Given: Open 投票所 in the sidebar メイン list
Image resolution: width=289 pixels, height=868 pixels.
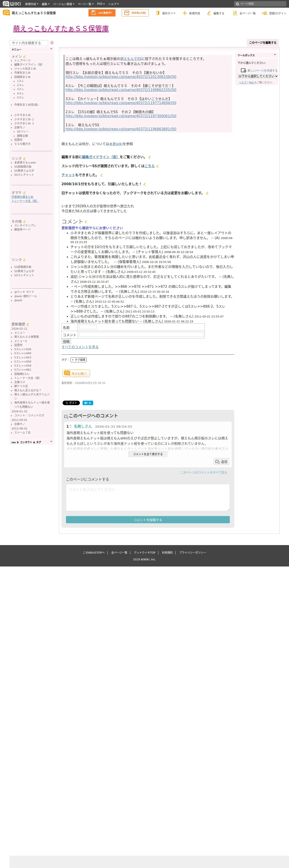Looking at the screenshot, I should [18, 140].
